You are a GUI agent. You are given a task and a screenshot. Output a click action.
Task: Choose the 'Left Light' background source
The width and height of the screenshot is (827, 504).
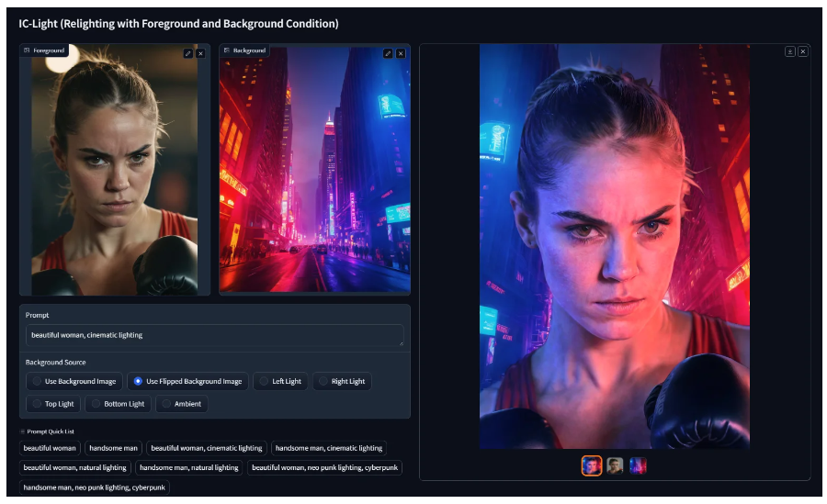(280, 381)
